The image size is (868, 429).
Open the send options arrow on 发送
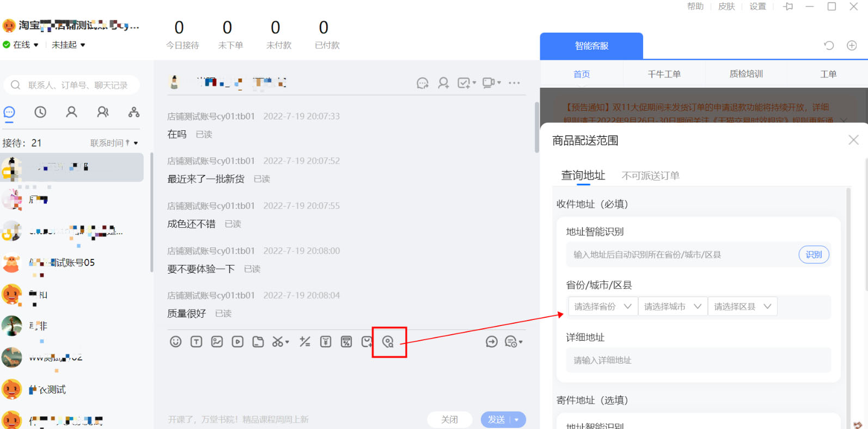pos(517,420)
